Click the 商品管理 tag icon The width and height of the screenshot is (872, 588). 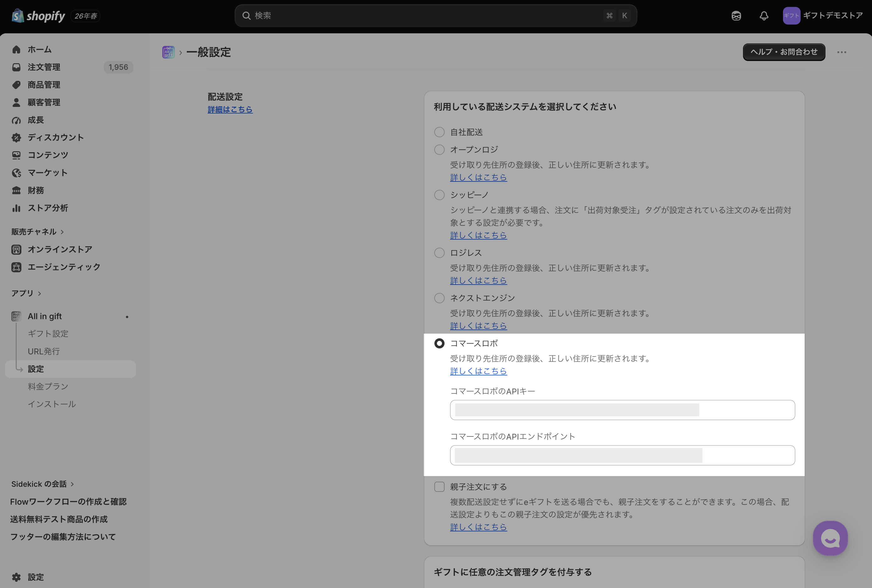tap(16, 85)
